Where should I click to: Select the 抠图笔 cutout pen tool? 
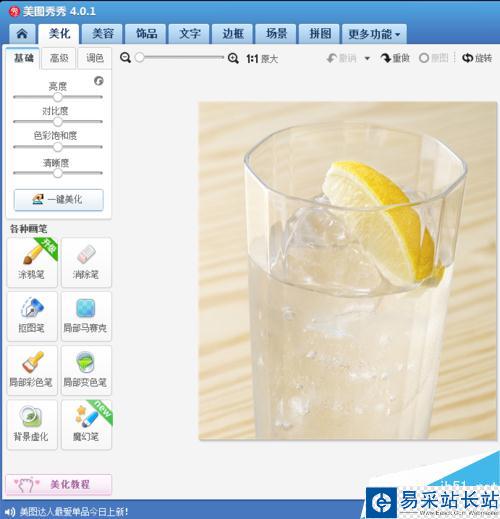tap(32, 316)
